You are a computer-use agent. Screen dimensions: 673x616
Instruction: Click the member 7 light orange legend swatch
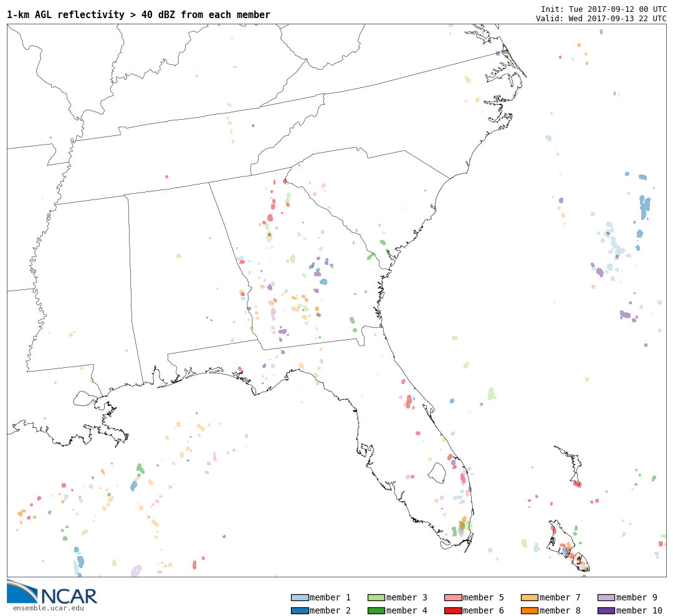point(530,597)
